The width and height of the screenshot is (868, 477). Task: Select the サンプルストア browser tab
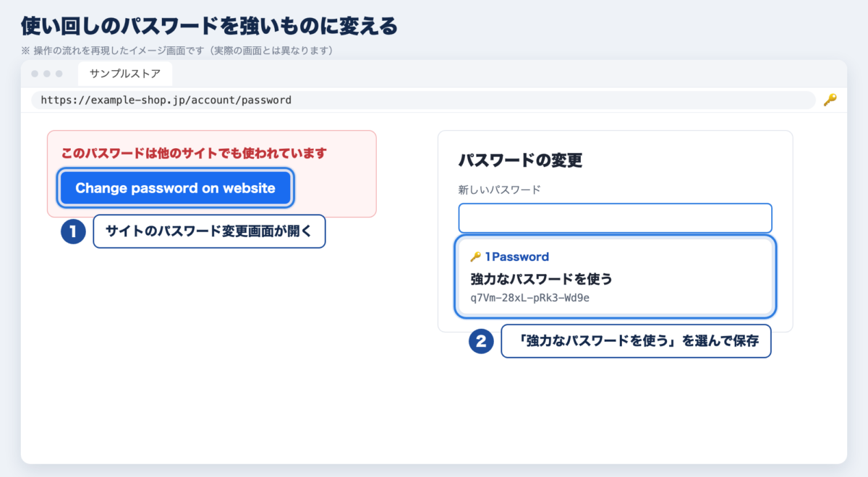tap(125, 74)
